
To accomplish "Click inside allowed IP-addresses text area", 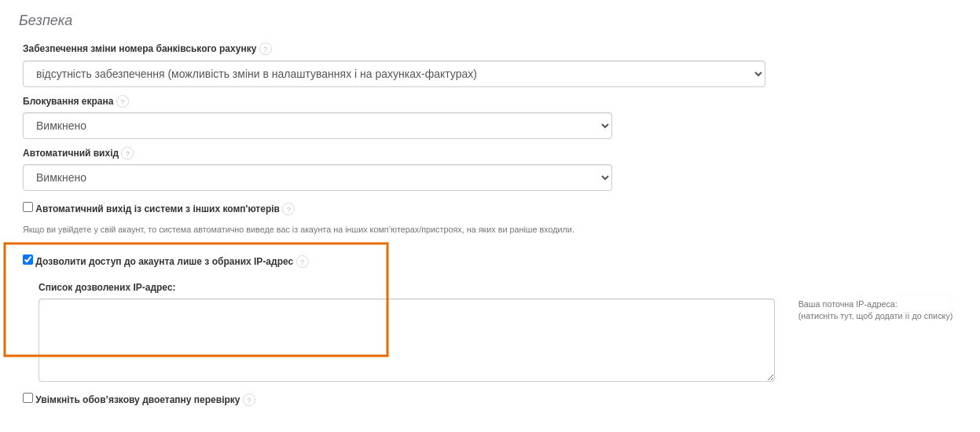I will pyautogui.click(x=406, y=340).
